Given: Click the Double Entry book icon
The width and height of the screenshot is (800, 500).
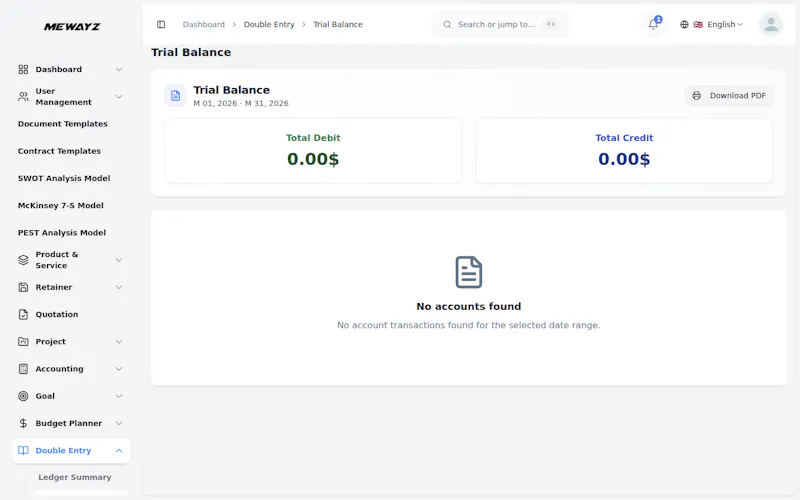Looking at the screenshot, I should click(23, 451).
